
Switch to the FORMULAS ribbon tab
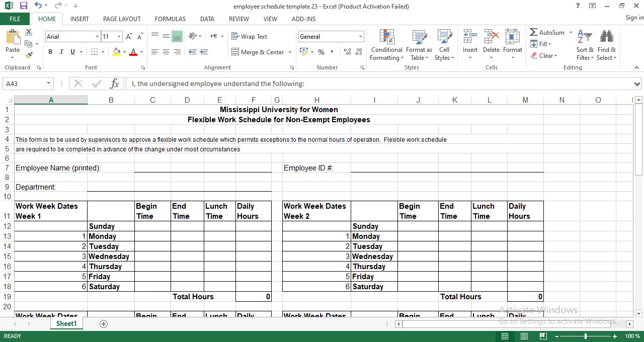tap(170, 19)
